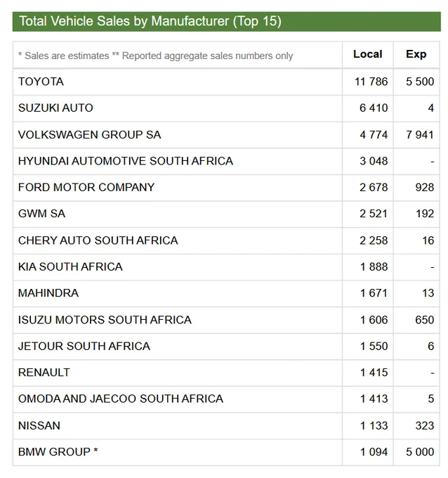Image resolution: width=448 pixels, height=478 pixels.
Task: Click Mahindra export value 13
Action: pos(428,293)
